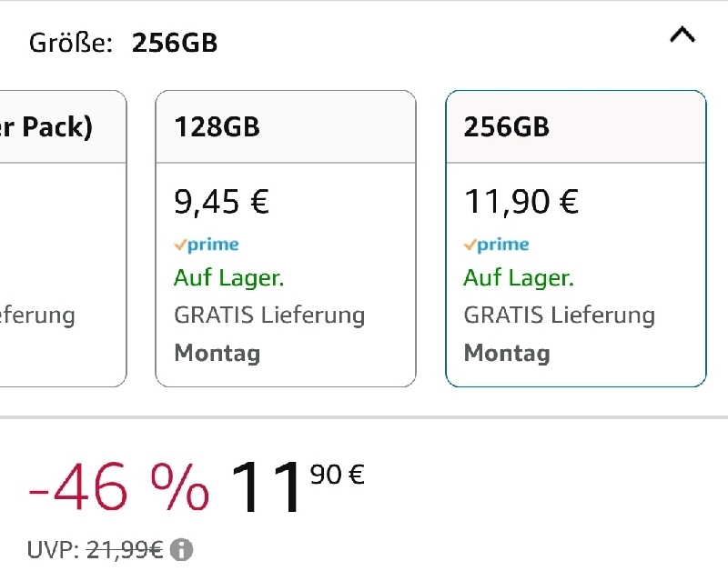
Task: Click Montag delivery day in the 128GB card
Action: [217, 353]
